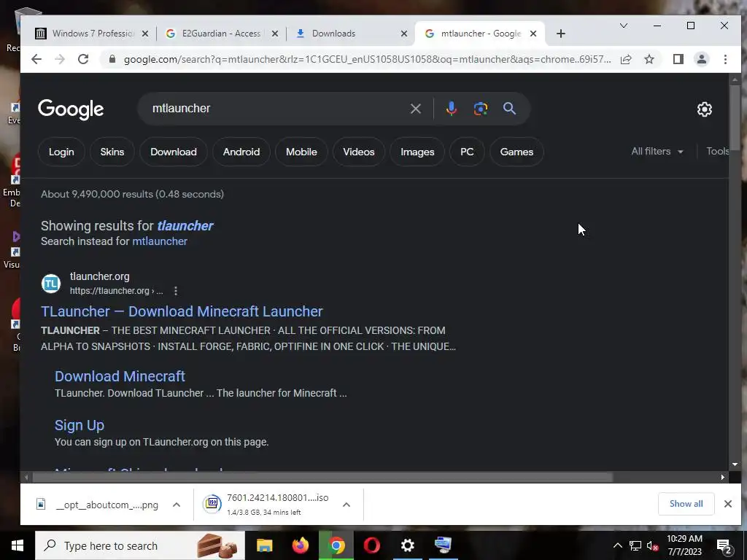The width and height of the screenshot is (747, 560).
Task: Open the notification center icon
Action: coord(724,546)
